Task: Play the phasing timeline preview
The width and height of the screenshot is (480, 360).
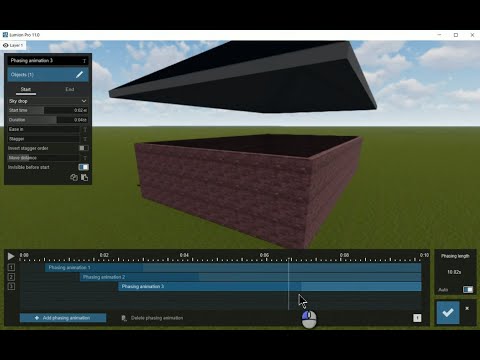Action: coord(11,256)
